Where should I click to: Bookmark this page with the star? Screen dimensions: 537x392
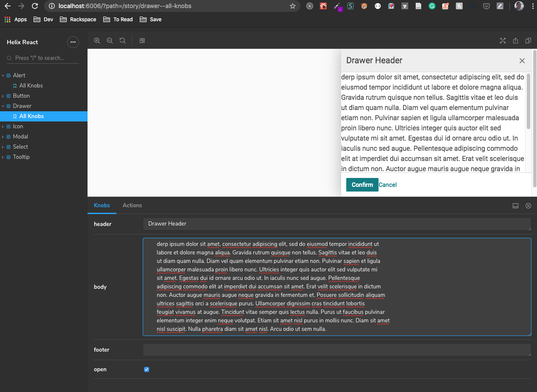[x=293, y=6]
